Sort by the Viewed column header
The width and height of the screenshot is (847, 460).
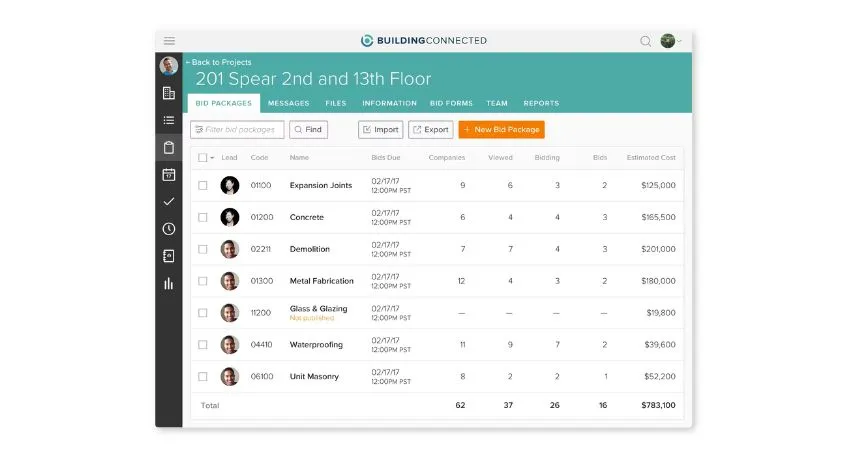pos(500,158)
